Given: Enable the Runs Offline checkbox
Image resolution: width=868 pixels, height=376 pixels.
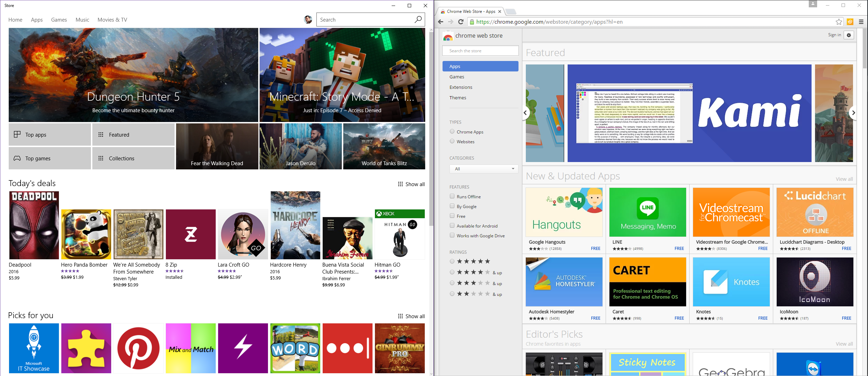Looking at the screenshot, I should click(452, 196).
